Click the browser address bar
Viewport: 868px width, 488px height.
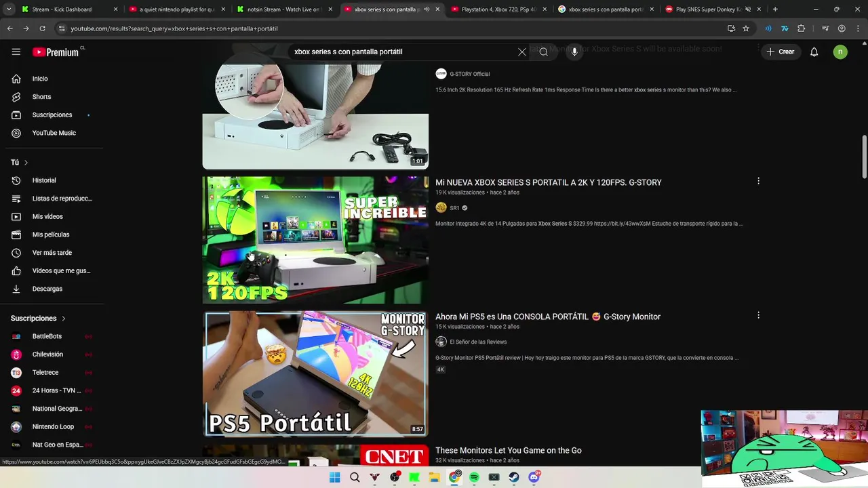393,28
